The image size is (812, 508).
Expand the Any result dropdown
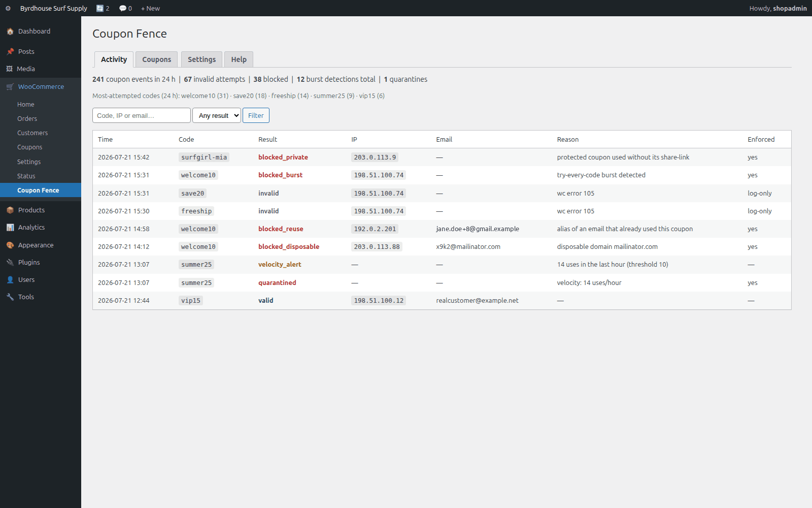tap(217, 115)
